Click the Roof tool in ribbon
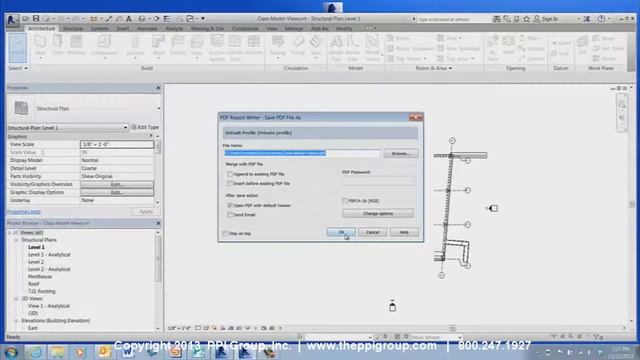The width and height of the screenshot is (640, 360). click(158, 46)
